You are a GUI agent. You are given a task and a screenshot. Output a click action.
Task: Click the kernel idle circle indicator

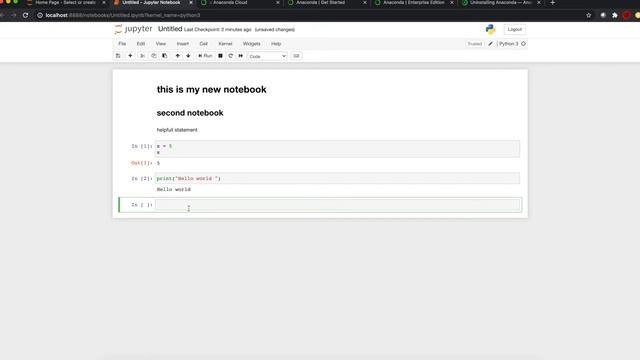[523, 44]
